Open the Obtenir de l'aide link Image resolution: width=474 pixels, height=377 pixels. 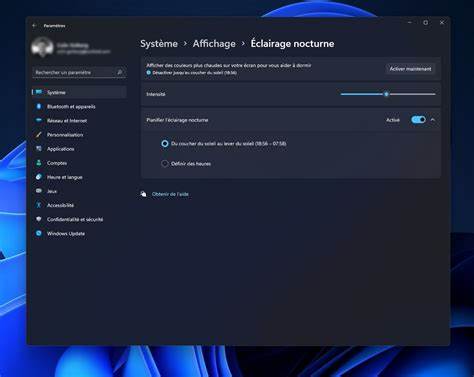170,194
